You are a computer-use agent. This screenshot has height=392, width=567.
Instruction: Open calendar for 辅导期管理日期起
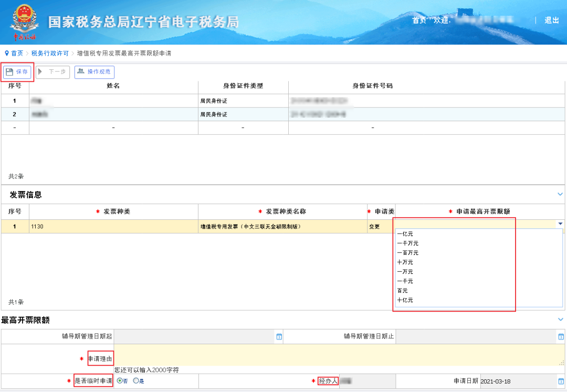click(x=279, y=337)
